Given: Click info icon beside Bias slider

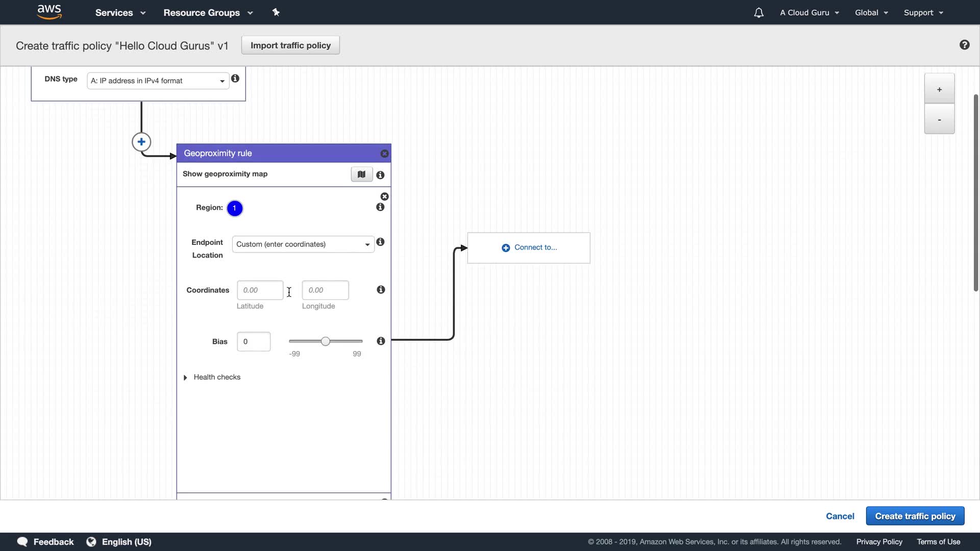Looking at the screenshot, I should tap(381, 341).
